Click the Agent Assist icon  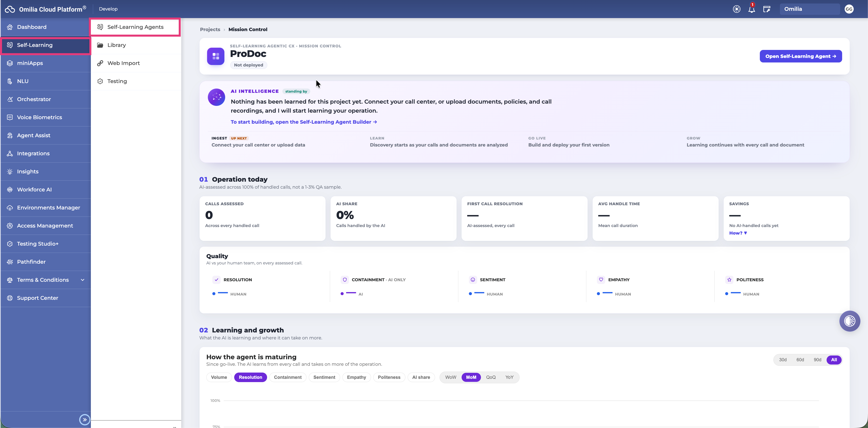pyautogui.click(x=10, y=135)
